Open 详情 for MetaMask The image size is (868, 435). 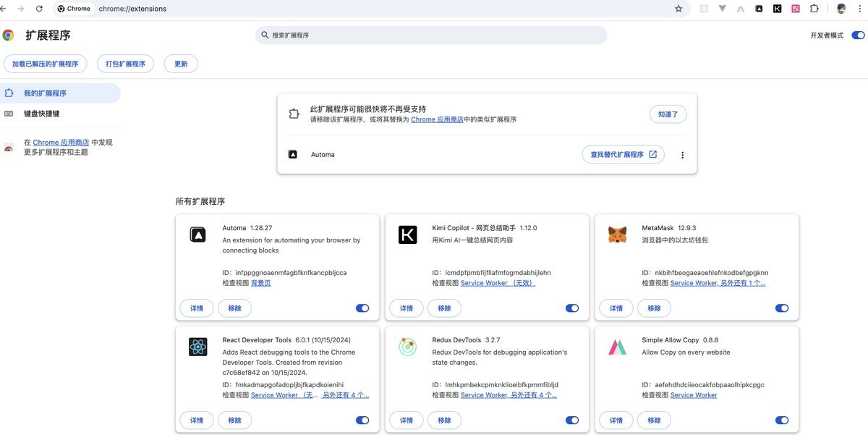[x=616, y=308]
